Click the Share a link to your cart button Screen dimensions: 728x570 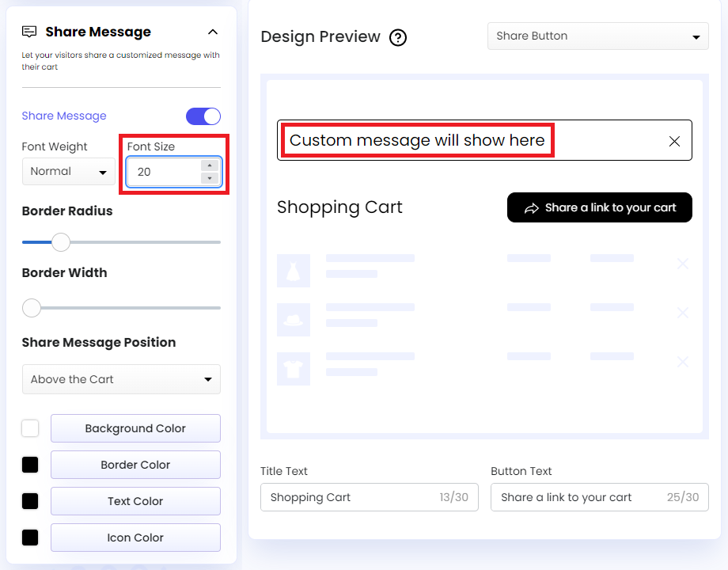pyautogui.click(x=599, y=207)
